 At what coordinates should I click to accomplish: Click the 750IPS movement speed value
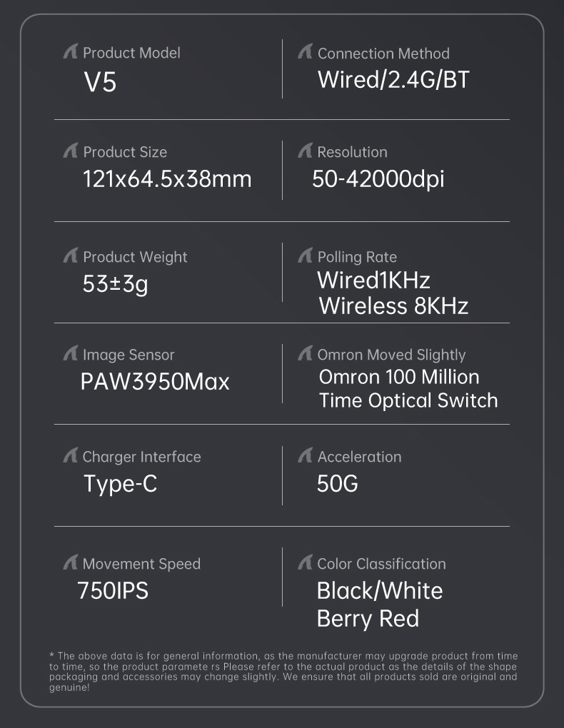(x=113, y=591)
